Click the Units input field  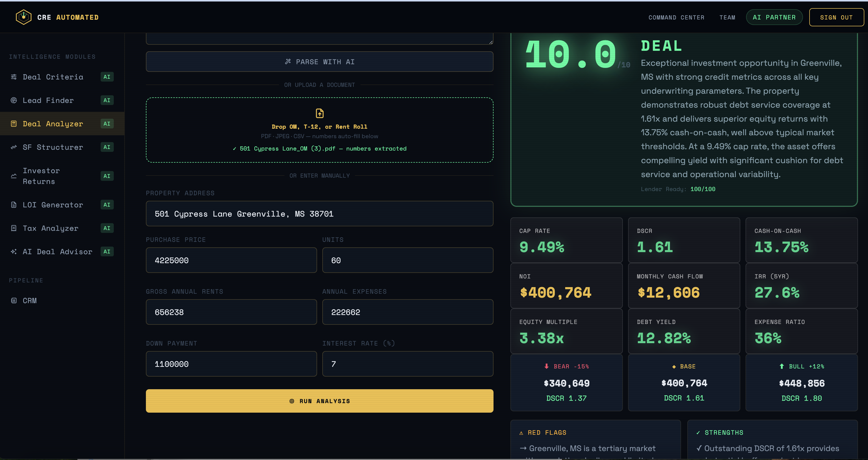coord(408,260)
